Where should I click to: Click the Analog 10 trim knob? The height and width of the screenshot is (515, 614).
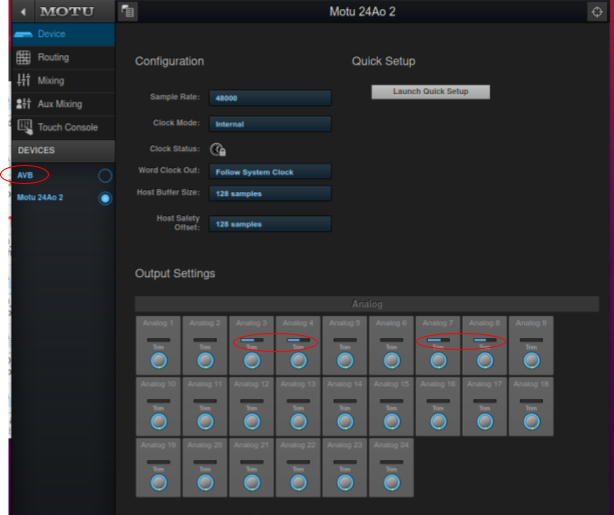(159, 422)
